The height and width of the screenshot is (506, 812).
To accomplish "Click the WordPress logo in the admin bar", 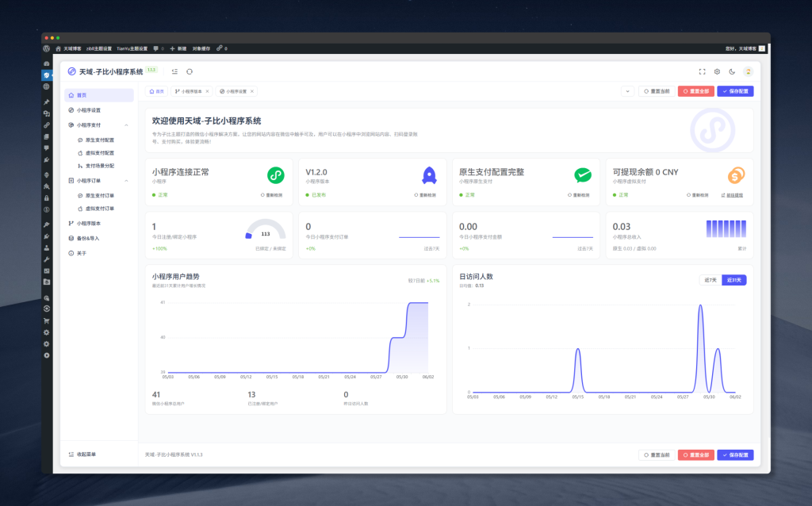I will click(47, 48).
